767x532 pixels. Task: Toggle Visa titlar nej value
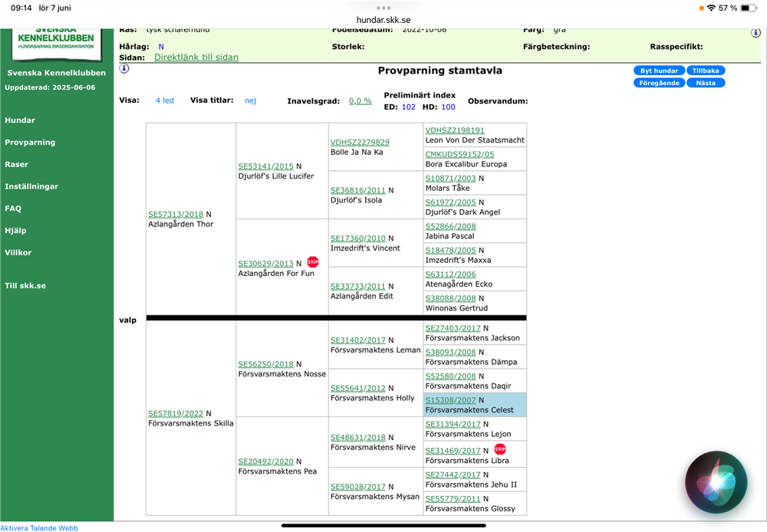(x=251, y=100)
